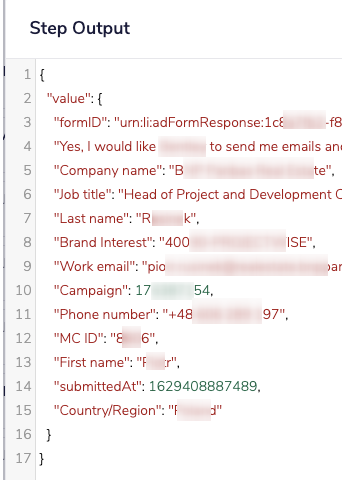Click the Step Output heading
360x480 pixels.
(80, 28)
